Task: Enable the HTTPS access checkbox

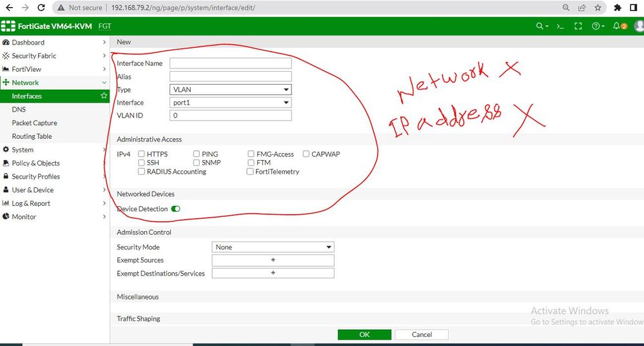Action: 141,154
